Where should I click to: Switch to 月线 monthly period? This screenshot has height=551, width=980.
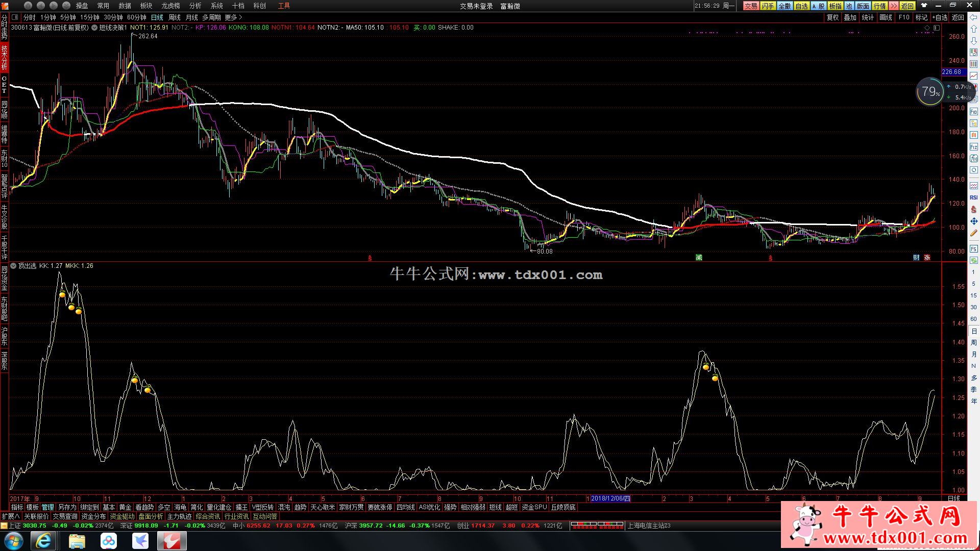(191, 17)
